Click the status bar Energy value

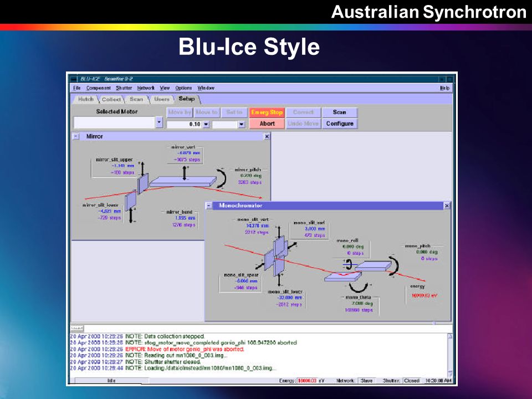(x=307, y=381)
